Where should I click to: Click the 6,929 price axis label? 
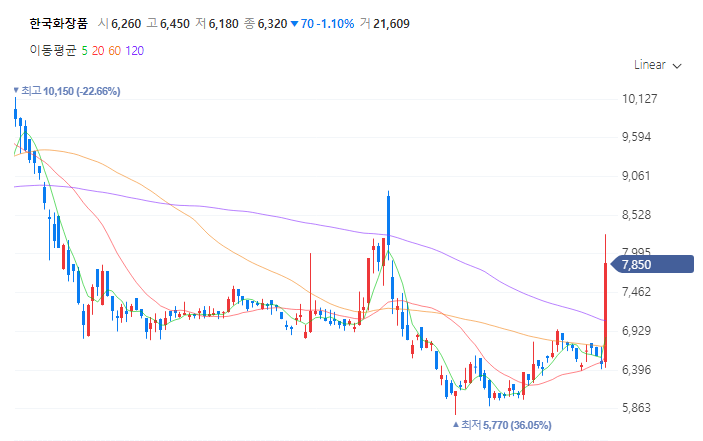pyautogui.click(x=636, y=331)
